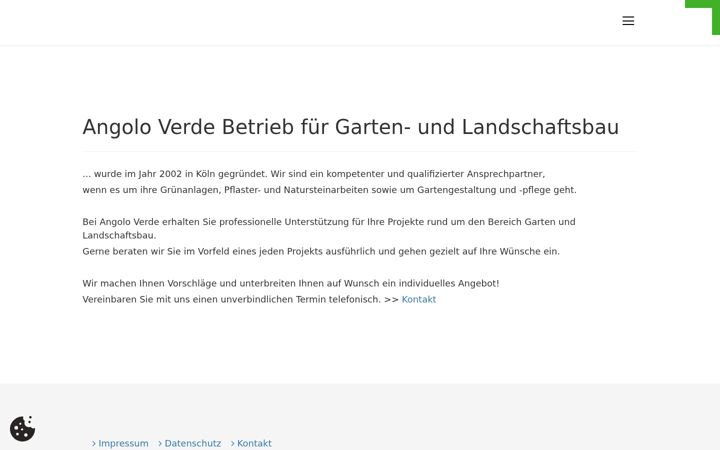The width and height of the screenshot is (720, 450).
Task: Click the text '... wurde im Jahr 2002 in Köln gegründet'
Action: (174, 174)
